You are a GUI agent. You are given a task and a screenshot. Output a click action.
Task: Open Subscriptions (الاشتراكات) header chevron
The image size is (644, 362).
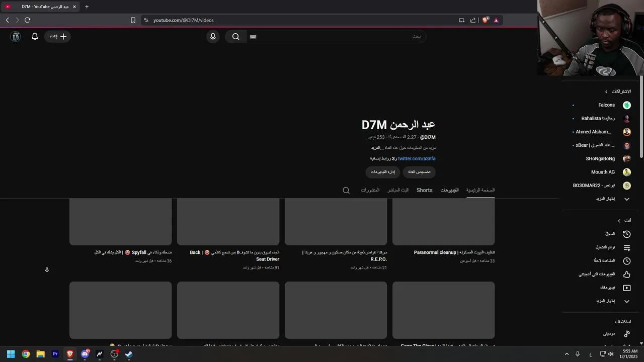point(606,92)
